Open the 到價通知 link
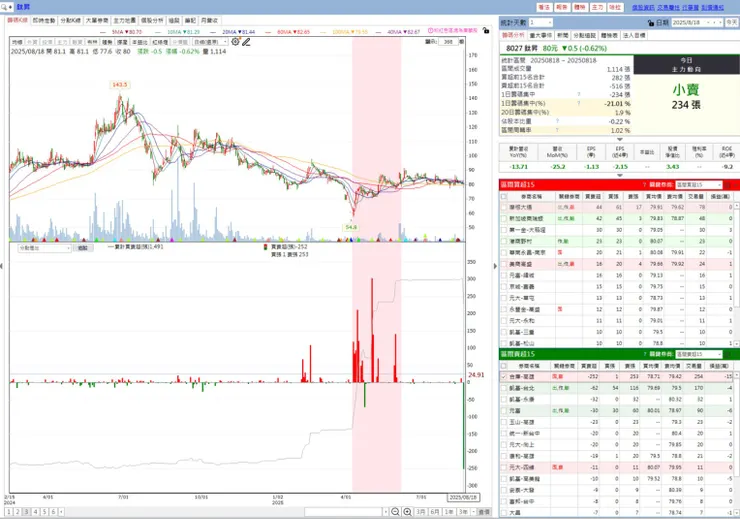740x519 pixels. click(x=713, y=8)
